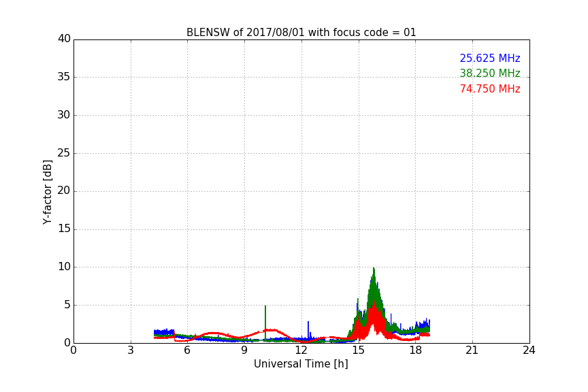Screen dimensions: 588x392
Task: Click the plot title 'BLENSW of 2017/08/01 with focus code = 01'
Action: 301,33
